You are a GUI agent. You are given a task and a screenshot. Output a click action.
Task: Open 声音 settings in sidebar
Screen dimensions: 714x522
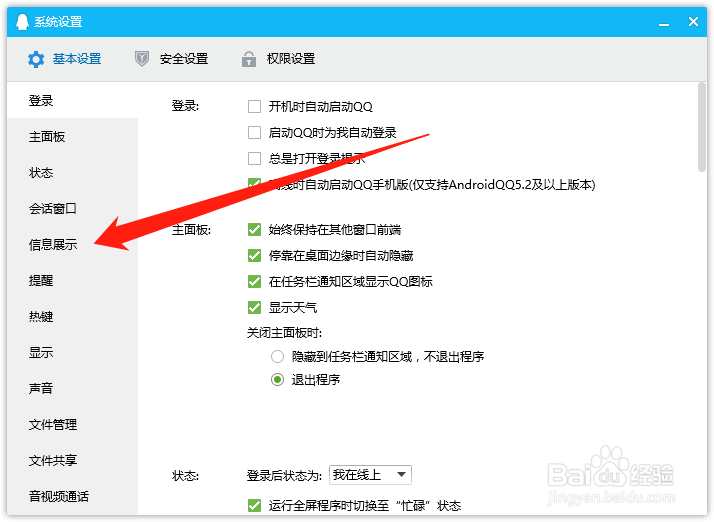click(72, 389)
